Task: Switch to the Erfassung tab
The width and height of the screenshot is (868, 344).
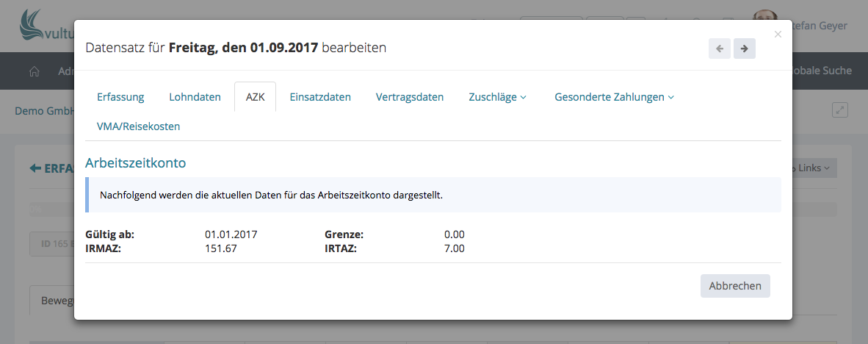Action: tap(120, 97)
